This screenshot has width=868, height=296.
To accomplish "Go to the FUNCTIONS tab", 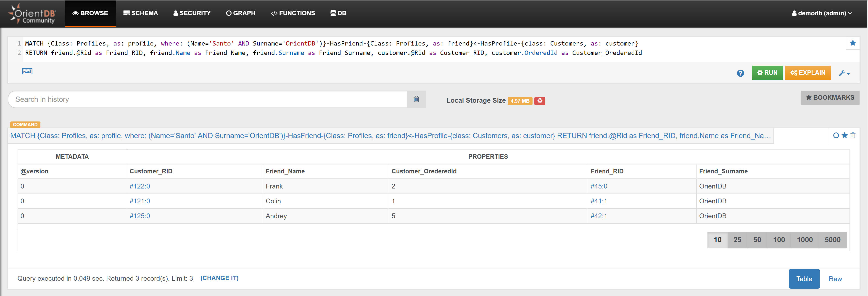I will click(x=293, y=13).
